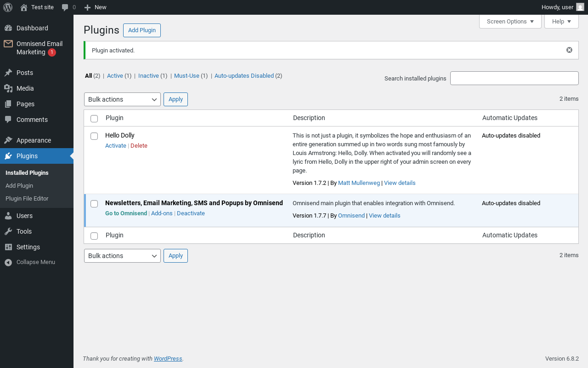Click the Omnisend envelope icon
The height and width of the screenshot is (368, 588).
[8, 44]
